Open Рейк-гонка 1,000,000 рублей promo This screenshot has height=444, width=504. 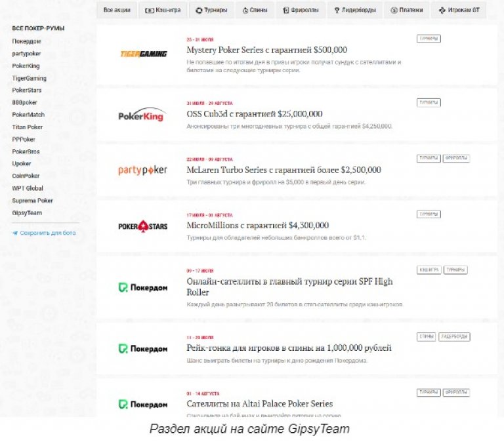coord(289,348)
